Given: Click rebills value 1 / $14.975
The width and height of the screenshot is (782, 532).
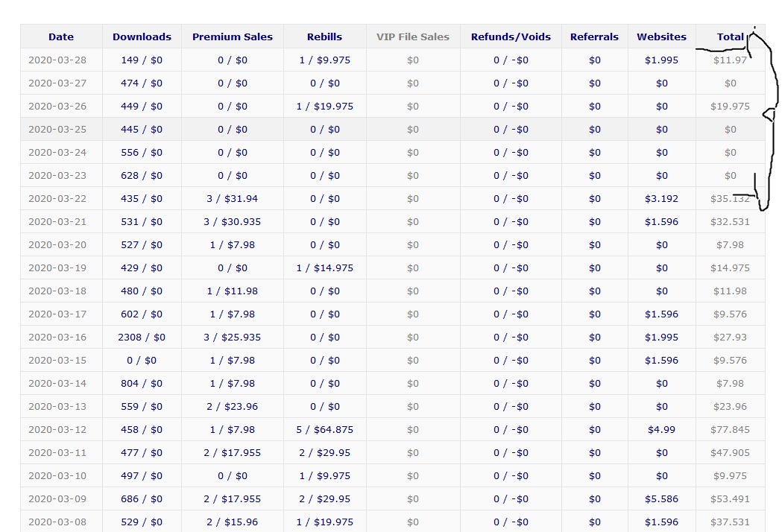Looking at the screenshot, I should coord(325,268).
